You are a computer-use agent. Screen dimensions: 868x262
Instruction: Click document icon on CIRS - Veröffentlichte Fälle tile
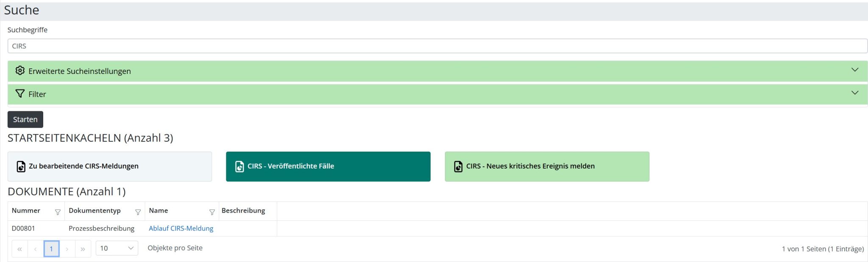pos(239,166)
